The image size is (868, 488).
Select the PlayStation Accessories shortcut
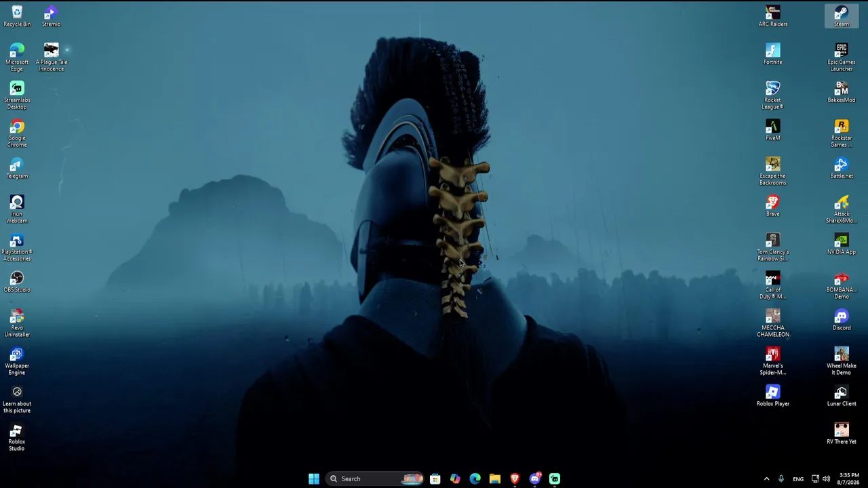[17, 247]
